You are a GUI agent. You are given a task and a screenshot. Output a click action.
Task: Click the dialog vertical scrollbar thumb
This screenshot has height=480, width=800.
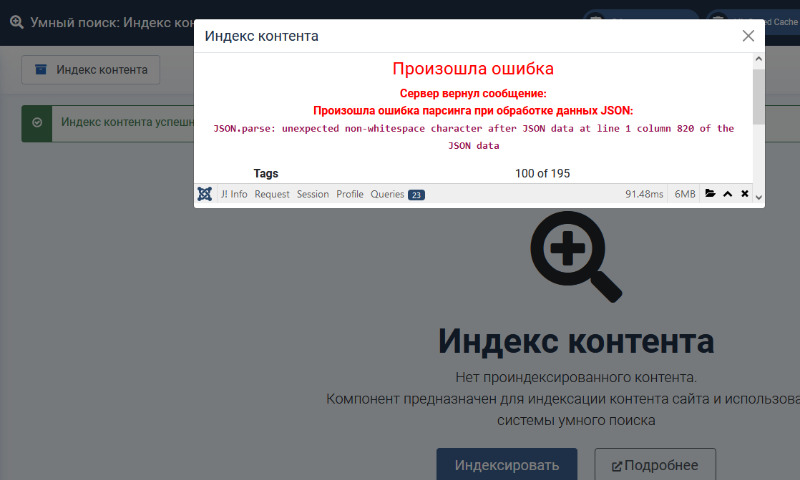coord(758,95)
